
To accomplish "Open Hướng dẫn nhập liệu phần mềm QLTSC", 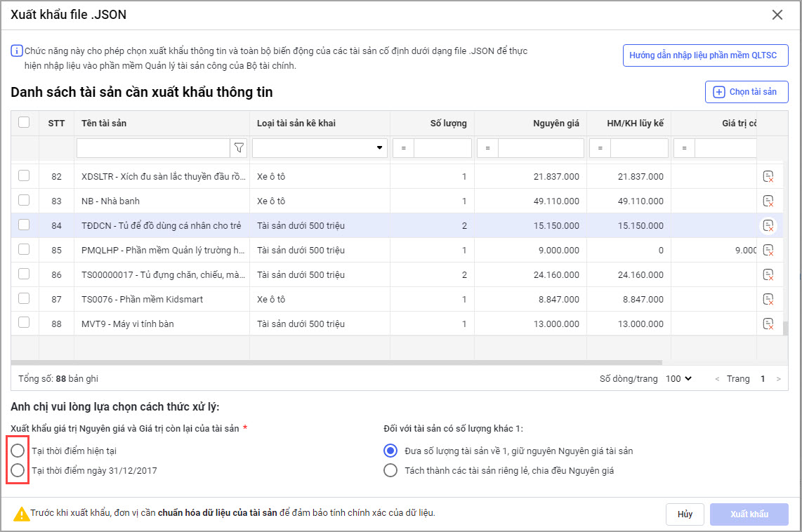I will 705,55.
